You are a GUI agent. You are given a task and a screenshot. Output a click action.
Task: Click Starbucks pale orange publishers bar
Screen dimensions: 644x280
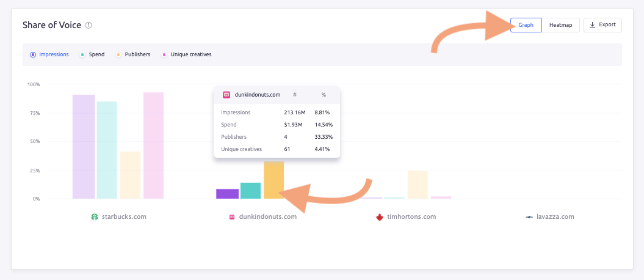pos(130,175)
